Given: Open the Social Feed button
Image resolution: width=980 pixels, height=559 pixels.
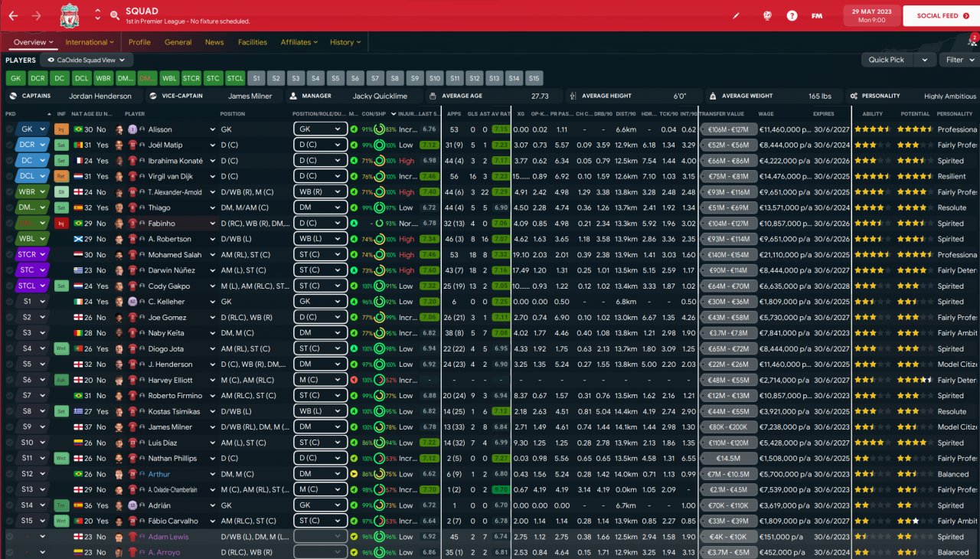Looking at the screenshot, I should pyautogui.click(x=942, y=15).
